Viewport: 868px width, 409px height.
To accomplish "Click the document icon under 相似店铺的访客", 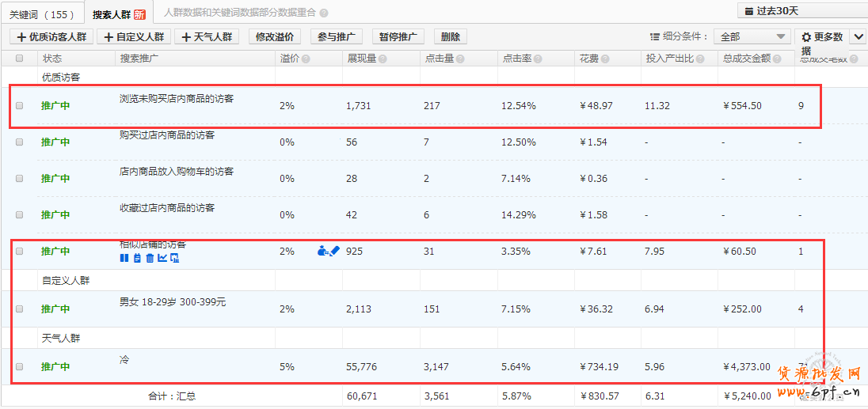I will 137,258.
